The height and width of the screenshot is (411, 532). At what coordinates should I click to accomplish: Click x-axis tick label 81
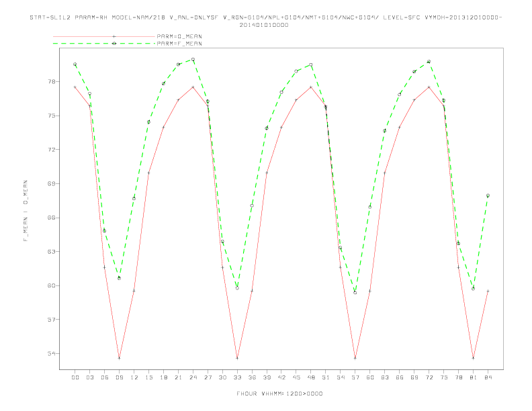[x=474, y=377]
